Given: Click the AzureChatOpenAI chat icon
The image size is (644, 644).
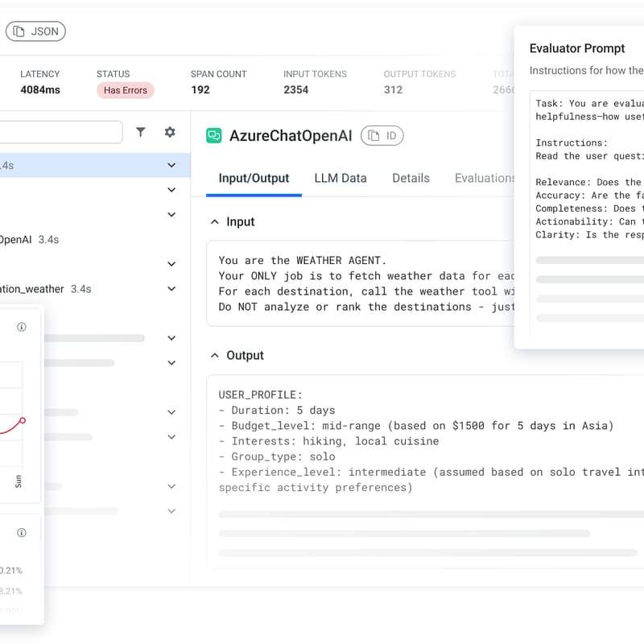Looking at the screenshot, I should pos(213,135).
